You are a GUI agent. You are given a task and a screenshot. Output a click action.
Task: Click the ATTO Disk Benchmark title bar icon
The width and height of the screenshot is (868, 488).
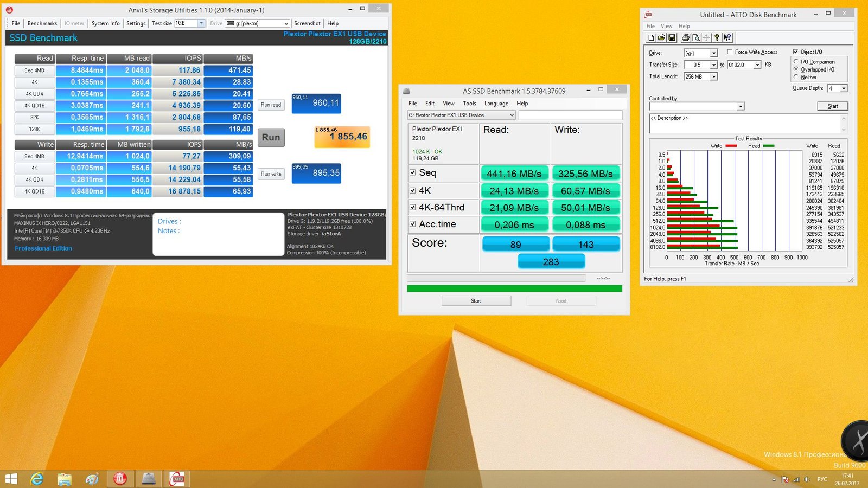click(648, 15)
